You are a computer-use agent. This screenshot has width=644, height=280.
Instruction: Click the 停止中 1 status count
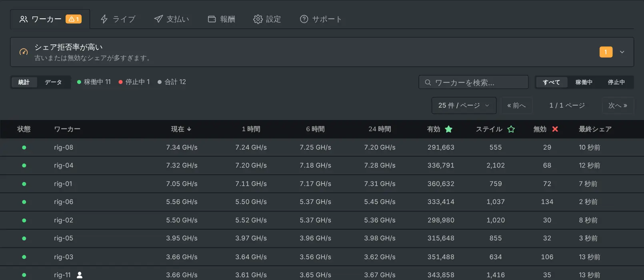coord(134,82)
